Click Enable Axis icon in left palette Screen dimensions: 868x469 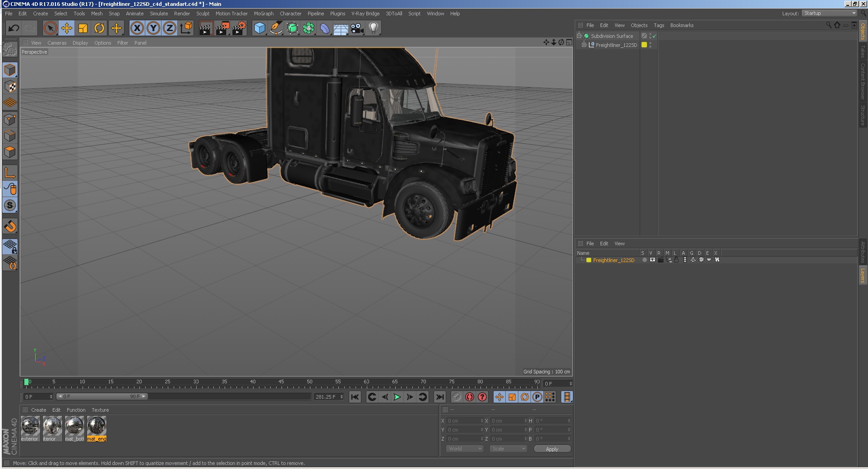click(10, 172)
